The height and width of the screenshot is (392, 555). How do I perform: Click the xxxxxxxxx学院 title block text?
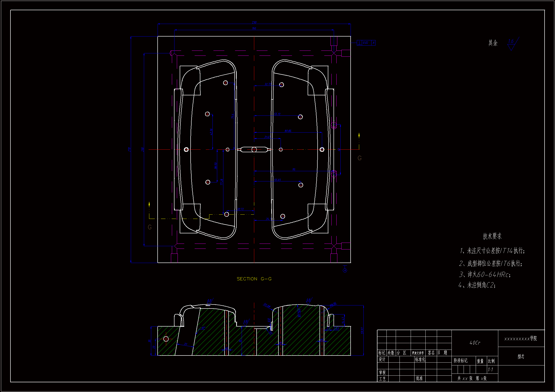pyautogui.click(x=521, y=339)
